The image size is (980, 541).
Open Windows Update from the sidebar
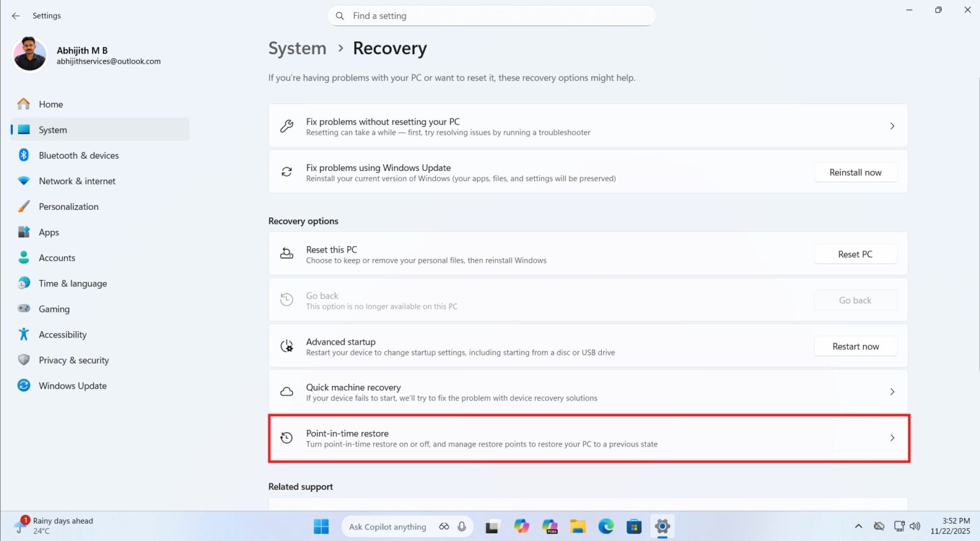click(x=72, y=385)
